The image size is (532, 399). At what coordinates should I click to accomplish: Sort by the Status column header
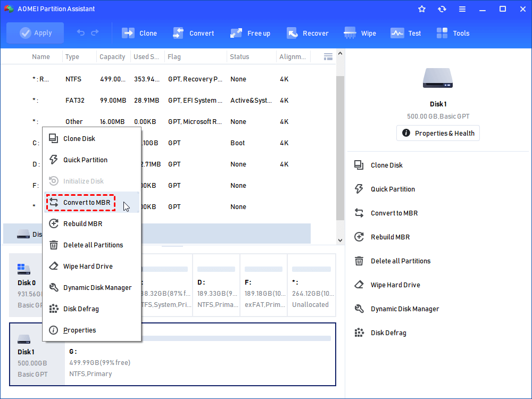pos(239,57)
